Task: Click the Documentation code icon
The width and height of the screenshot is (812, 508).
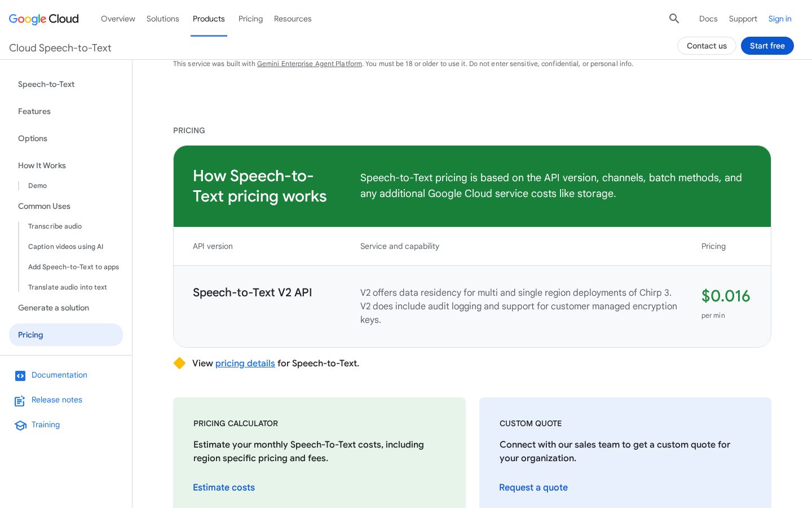Action: pos(20,376)
